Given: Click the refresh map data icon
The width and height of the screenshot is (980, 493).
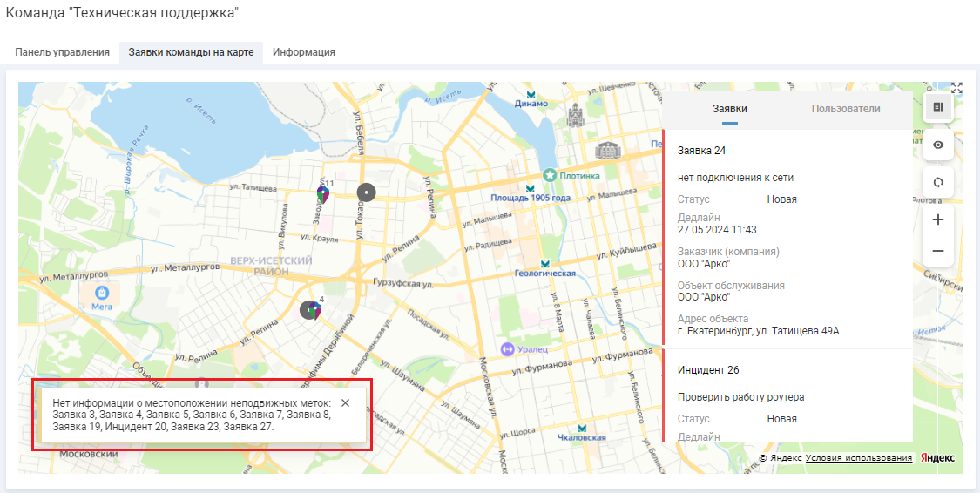Looking at the screenshot, I should click(x=938, y=183).
